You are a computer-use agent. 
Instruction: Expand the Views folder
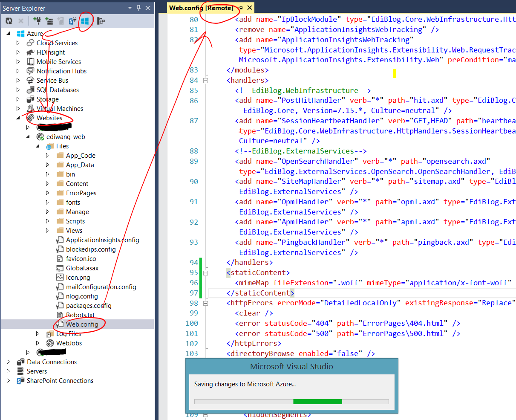point(47,230)
